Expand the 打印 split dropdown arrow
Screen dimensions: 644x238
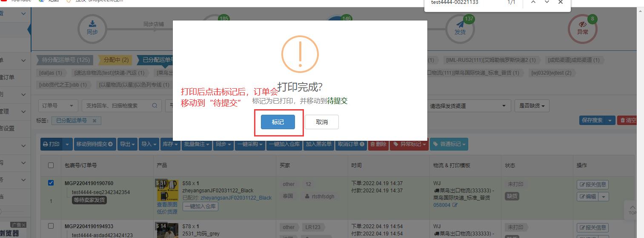(67, 144)
